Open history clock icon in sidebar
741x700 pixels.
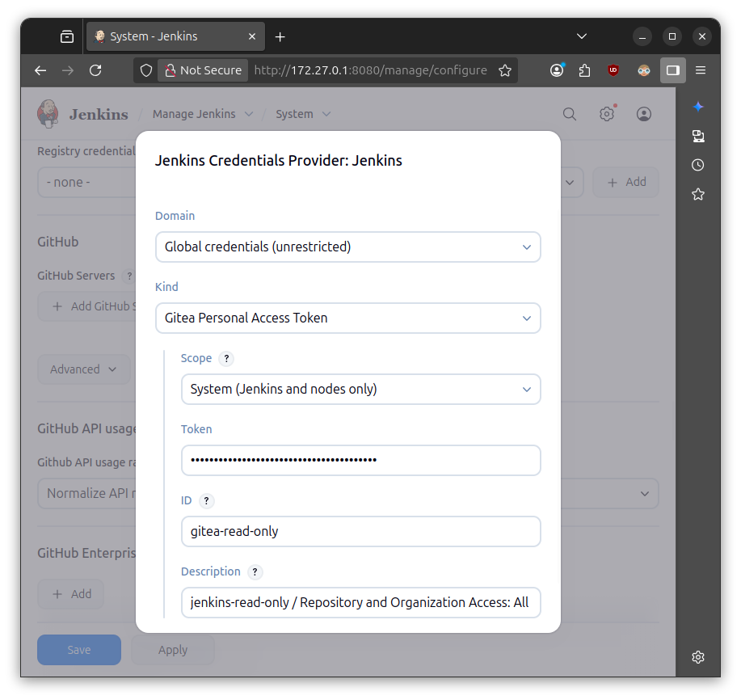click(698, 165)
